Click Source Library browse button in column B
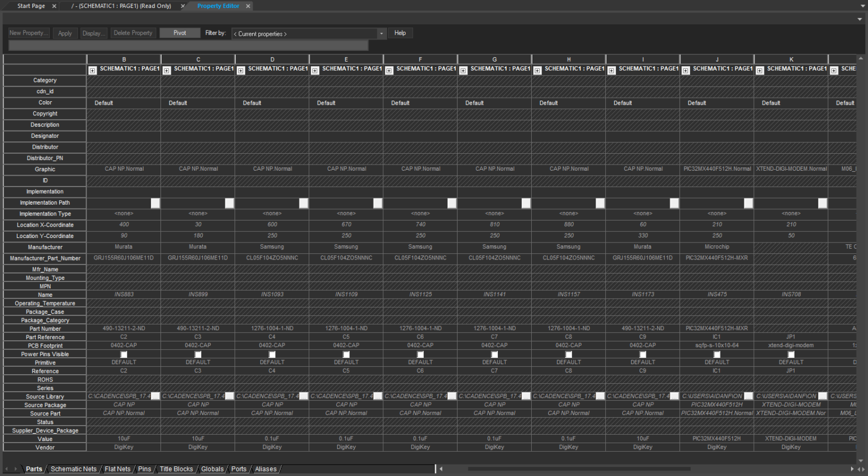The height and width of the screenshot is (476, 868). click(x=155, y=396)
